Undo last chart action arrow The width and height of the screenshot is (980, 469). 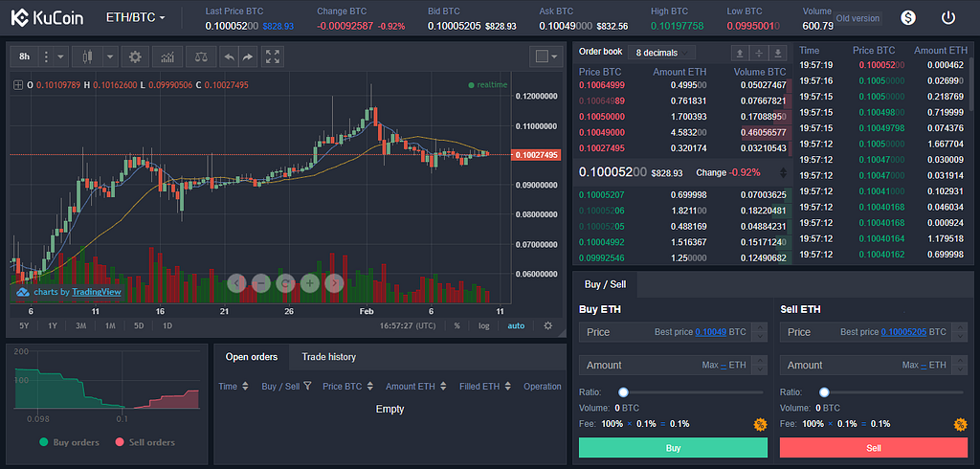click(x=230, y=56)
